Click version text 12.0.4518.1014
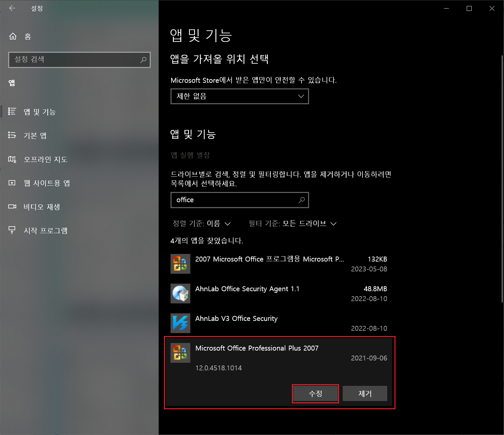This screenshot has height=435, width=504. click(218, 368)
